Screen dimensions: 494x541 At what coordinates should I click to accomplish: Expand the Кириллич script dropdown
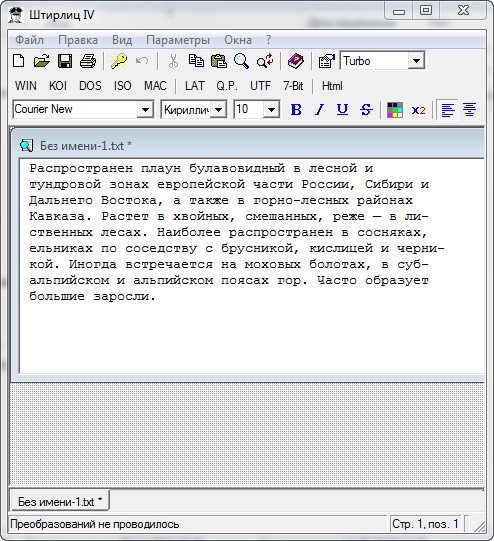[218, 110]
